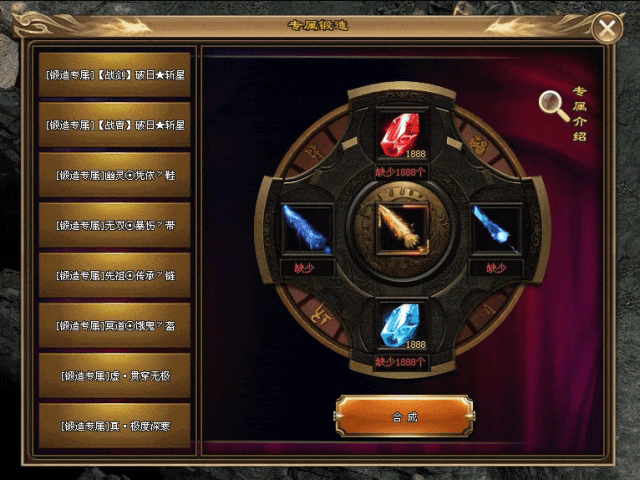Choose the 无双 暴伤 带 forging entry
The width and height of the screenshot is (640, 480).
pyautogui.click(x=115, y=225)
